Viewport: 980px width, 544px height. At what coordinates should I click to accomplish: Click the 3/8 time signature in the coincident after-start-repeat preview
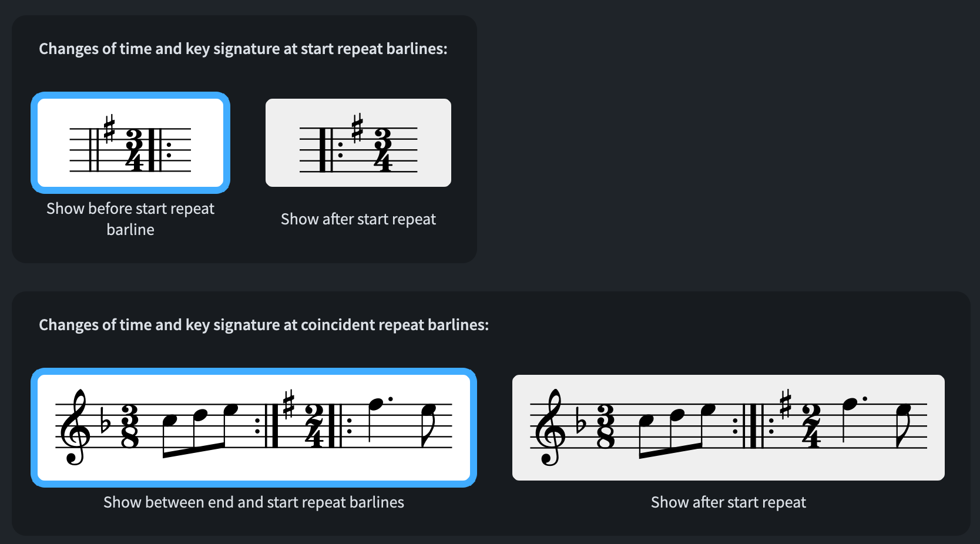(x=605, y=426)
